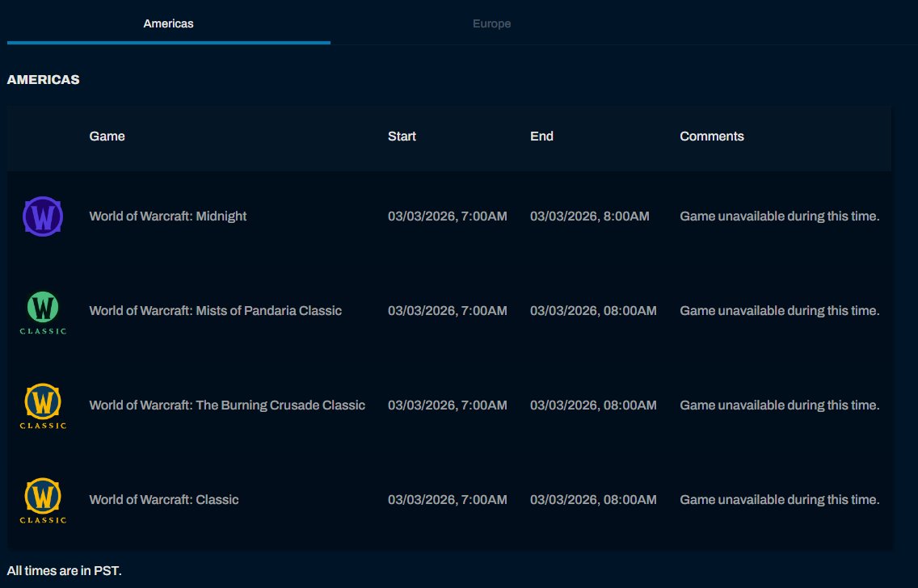Click Mists of Pandaria Classic end time 08:00AM
The height and width of the screenshot is (588, 918).
pyautogui.click(x=593, y=311)
